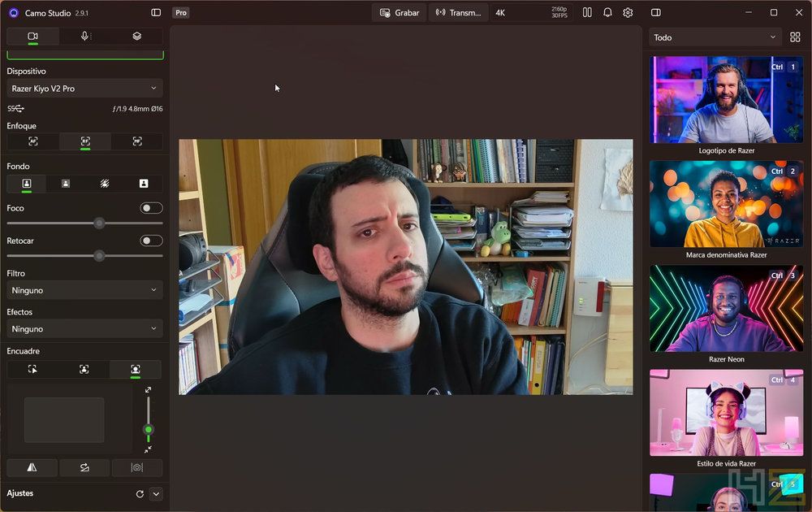Open the Todo category dropdown
Screen dimensions: 812x512
tap(715, 37)
